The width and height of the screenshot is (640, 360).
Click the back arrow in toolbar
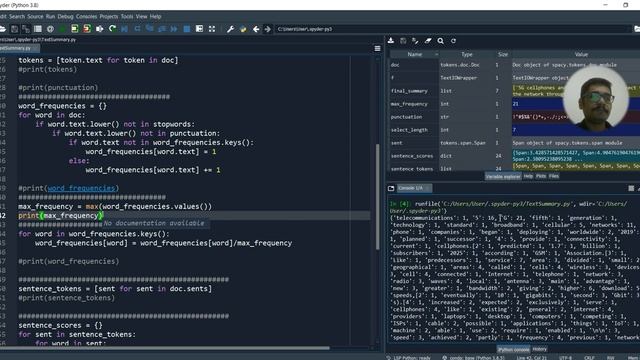point(256,29)
